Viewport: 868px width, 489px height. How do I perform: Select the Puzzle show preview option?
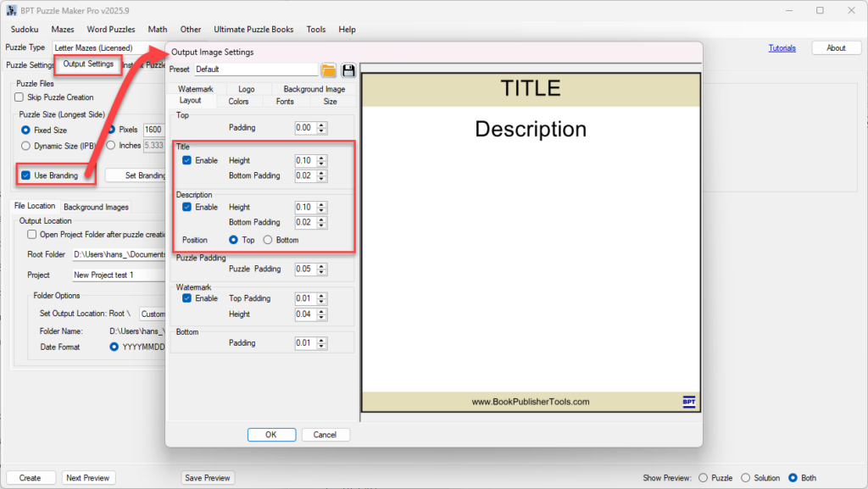point(704,478)
